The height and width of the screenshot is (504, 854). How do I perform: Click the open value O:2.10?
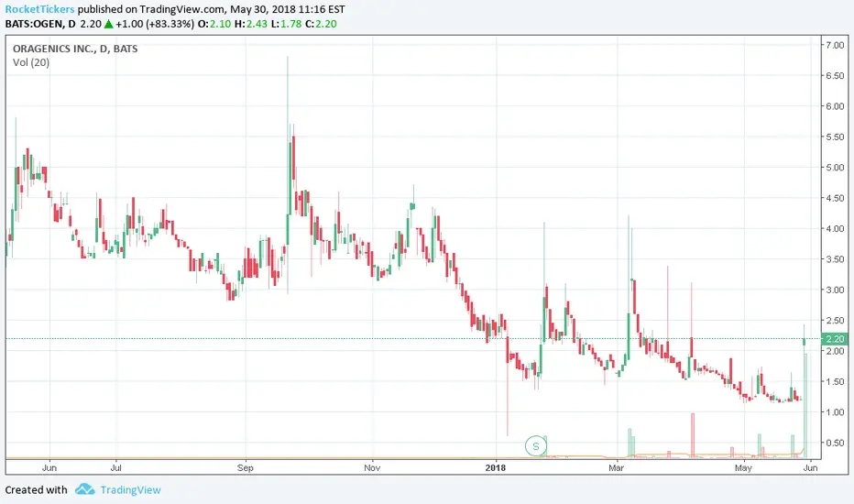(x=214, y=24)
